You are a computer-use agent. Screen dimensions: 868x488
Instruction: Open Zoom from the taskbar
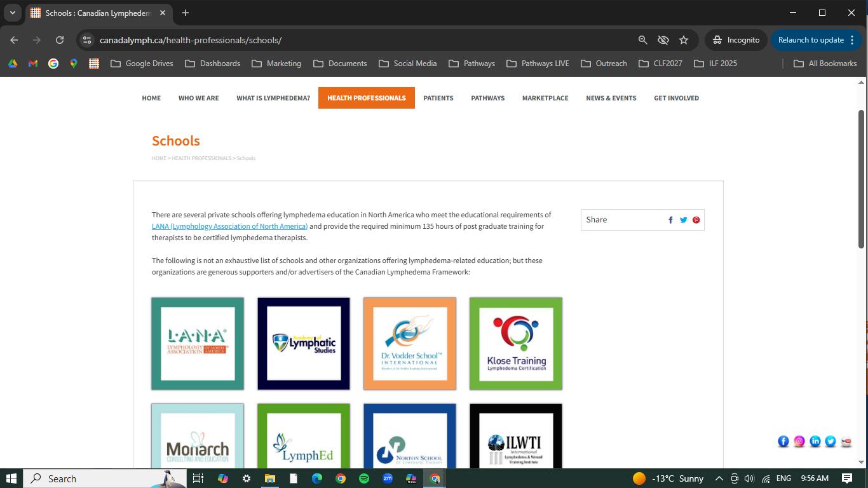point(388,478)
